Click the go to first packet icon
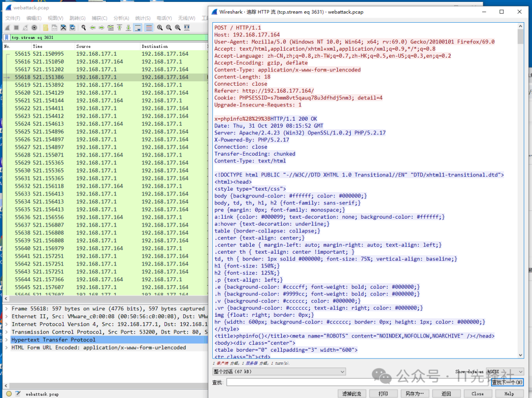Image resolution: width=532 pixels, height=398 pixels. [120, 28]
